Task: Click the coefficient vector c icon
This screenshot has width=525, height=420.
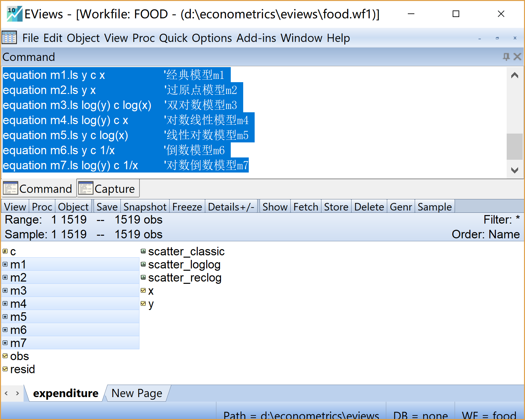Action: pyautogui.click(x=5, y=251)
